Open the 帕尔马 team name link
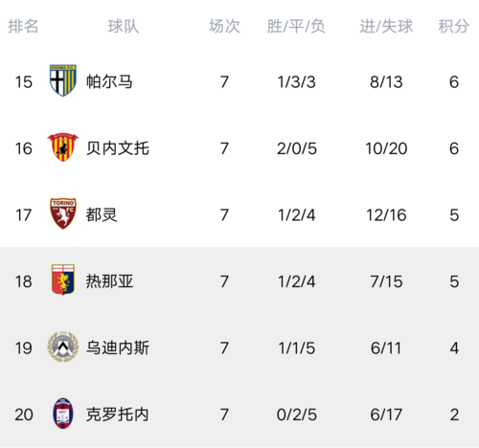Screen dimensions: 479x448 [109, 81]
